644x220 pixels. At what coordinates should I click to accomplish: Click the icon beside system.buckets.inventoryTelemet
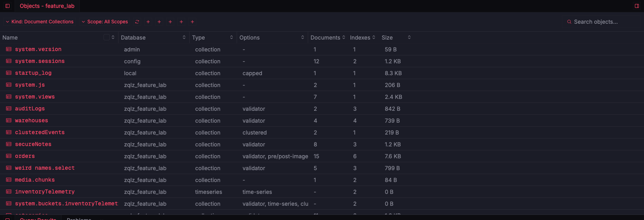click(9, 204)
